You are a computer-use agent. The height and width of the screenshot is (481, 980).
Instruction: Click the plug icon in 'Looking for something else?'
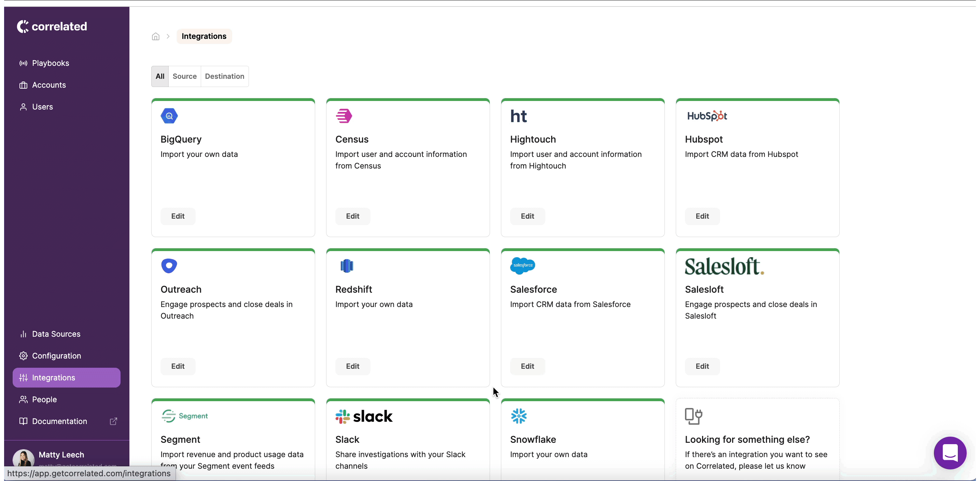(x=694, y=416)
